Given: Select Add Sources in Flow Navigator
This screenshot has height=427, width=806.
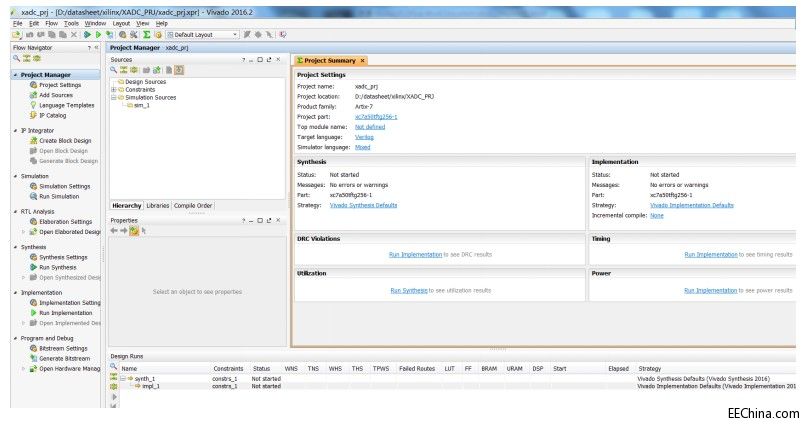Looking at the screenshot, I should coord(51,95).
